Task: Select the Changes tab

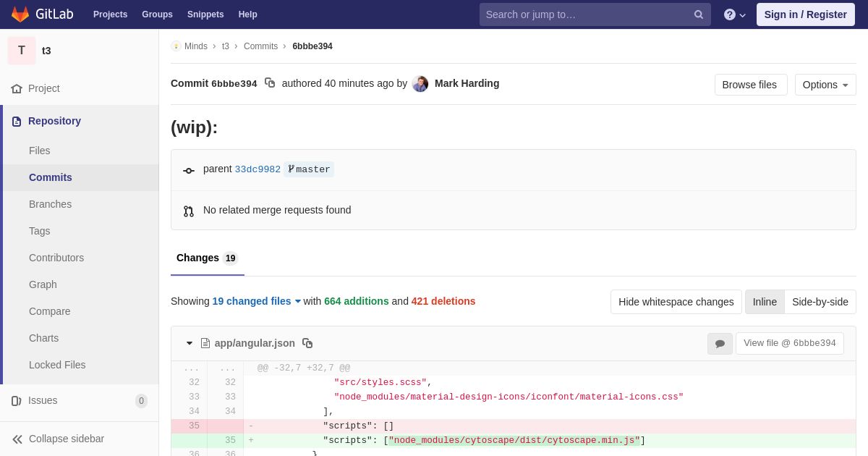Action: click(207, 258)
